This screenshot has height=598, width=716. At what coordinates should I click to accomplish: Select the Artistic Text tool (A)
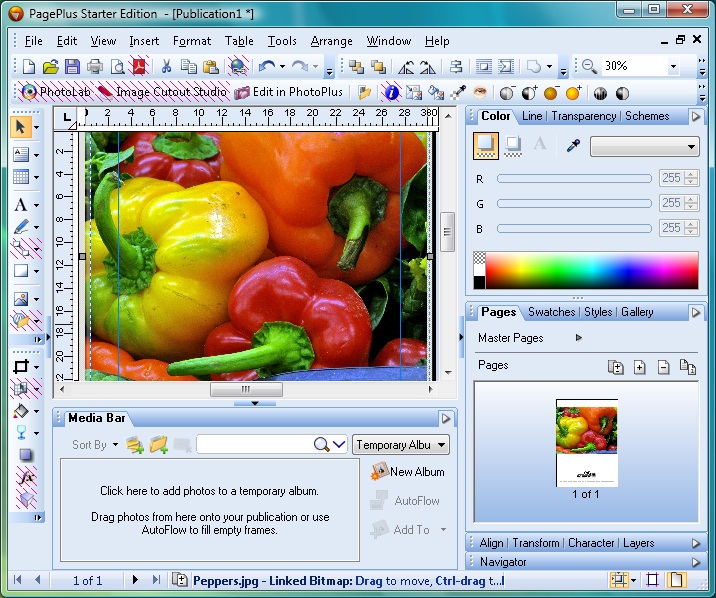21,205
